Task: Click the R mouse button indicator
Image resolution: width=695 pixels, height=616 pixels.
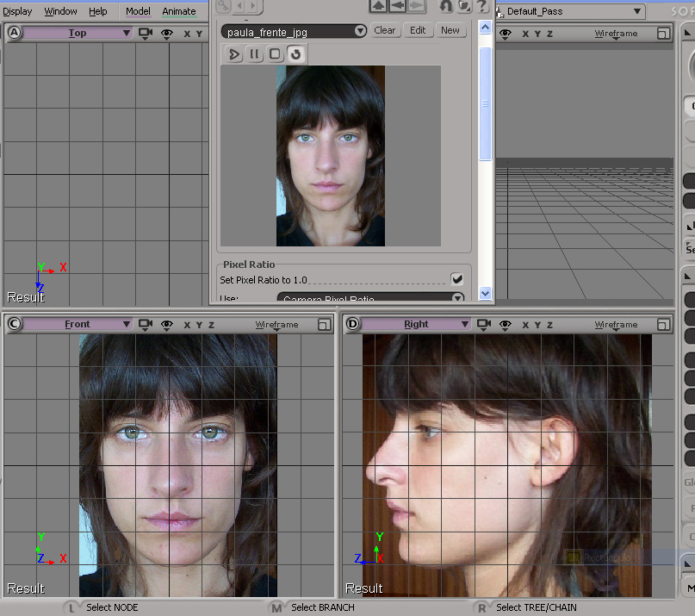Action: [x=481, y=608]
